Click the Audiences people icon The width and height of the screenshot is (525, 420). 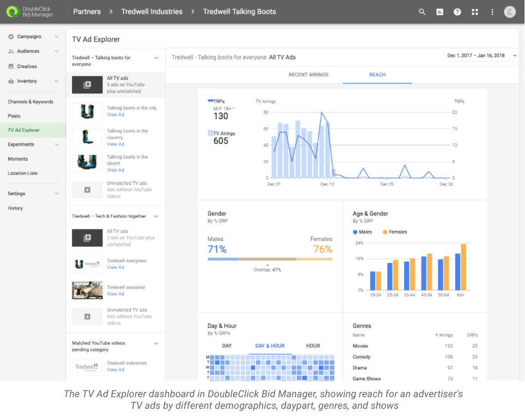click(11, 51)
